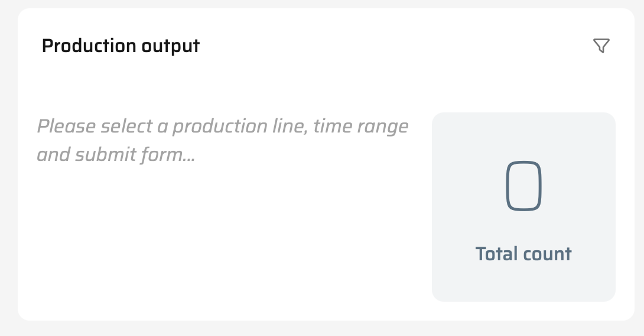
Task: Click the word 'Total' in the card label
Action: (x=495, y=254)
